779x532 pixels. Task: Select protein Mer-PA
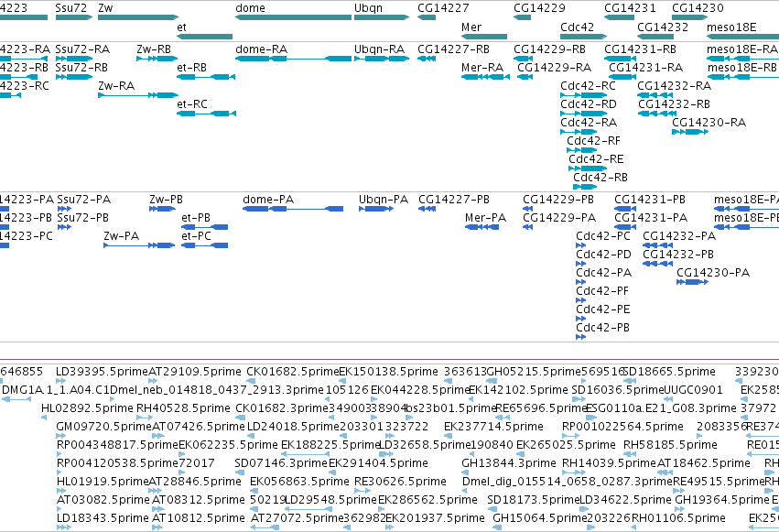481,227
